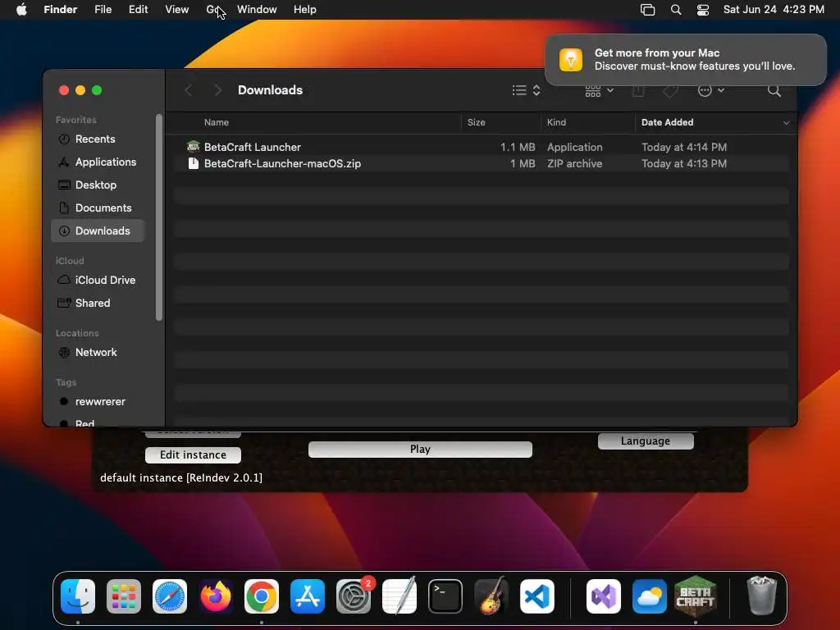Click Edit instance in BetaCraft window
840x630 pixels.
click(x=193, y=454)
